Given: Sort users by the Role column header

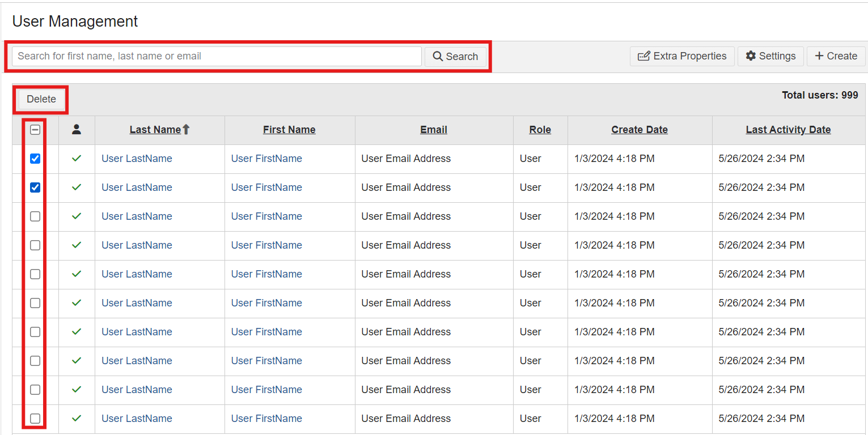Looking at the screenshot, I should (540, 129).
